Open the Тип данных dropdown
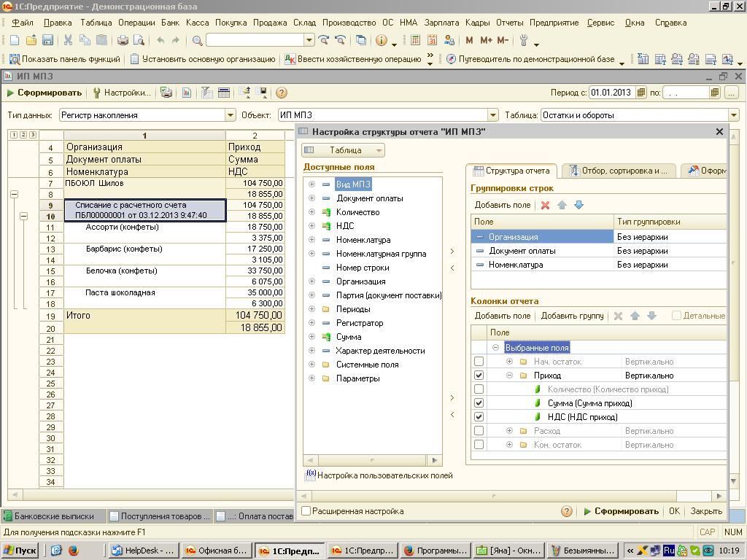This screenshot has height=560, width=747. (231, 115)
